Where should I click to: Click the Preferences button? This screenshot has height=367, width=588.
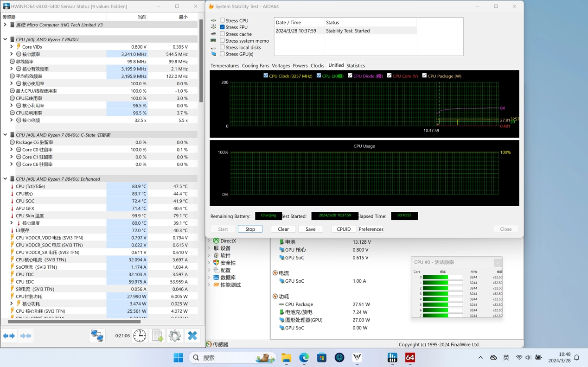(371, 229)
